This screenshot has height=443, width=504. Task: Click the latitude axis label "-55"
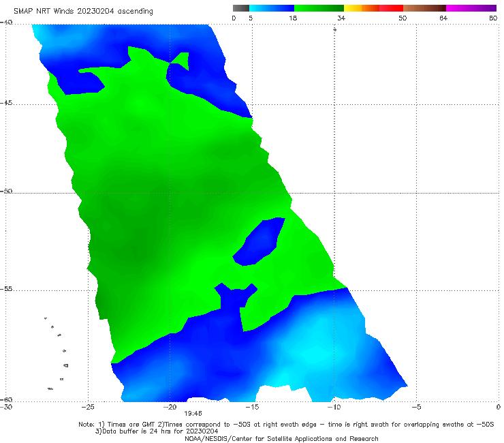click(6, 289)
